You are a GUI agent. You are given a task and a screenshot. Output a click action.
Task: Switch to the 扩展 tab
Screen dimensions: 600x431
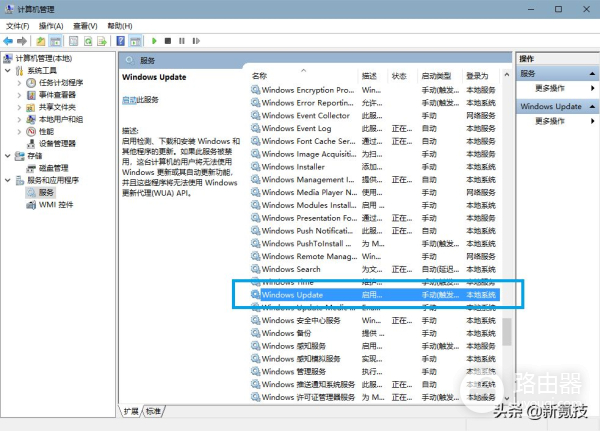click(x=131, y=411)
